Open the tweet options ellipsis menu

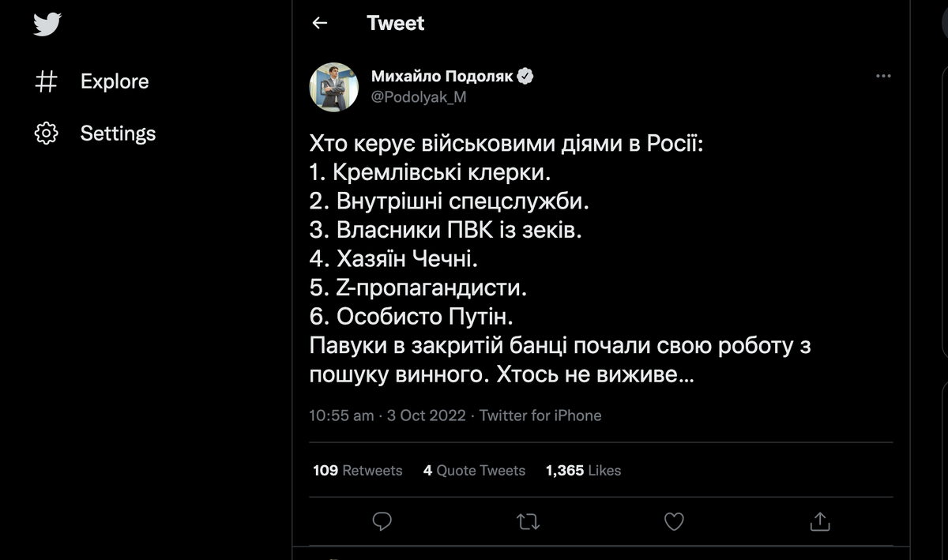pyautogui.click(x=882, y=76)
